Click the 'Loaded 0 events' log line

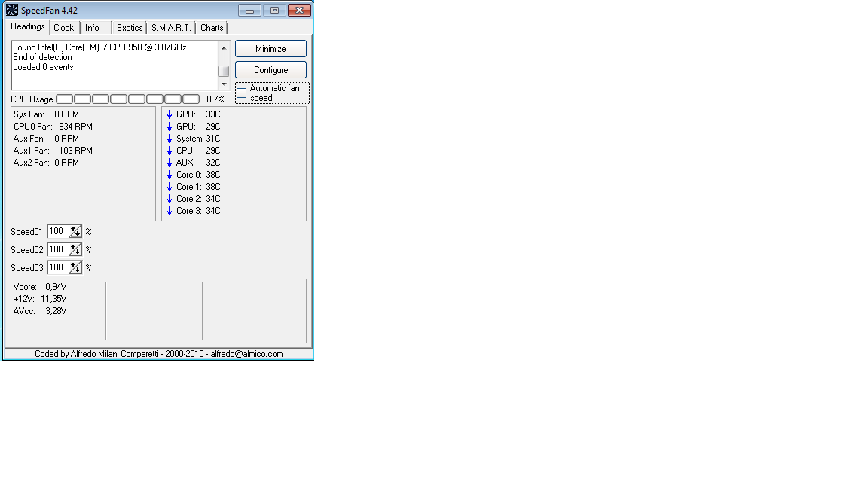click(43, 67)
